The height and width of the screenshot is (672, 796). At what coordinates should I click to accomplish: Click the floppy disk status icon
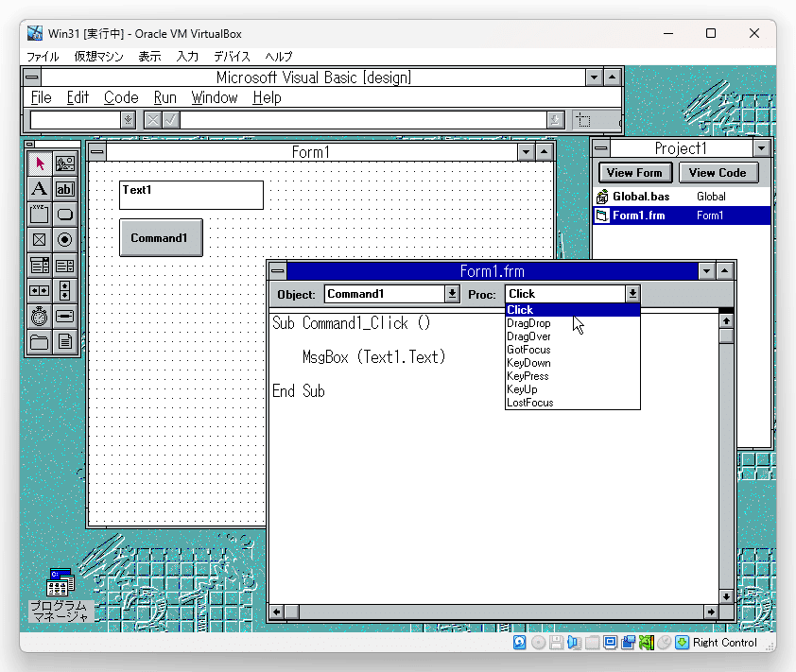coord(556,643)
